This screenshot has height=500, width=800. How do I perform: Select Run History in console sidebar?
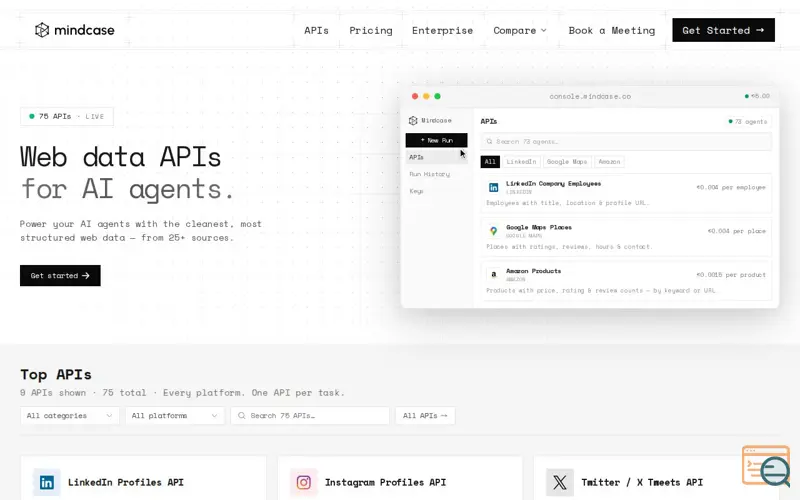point(430,174)
